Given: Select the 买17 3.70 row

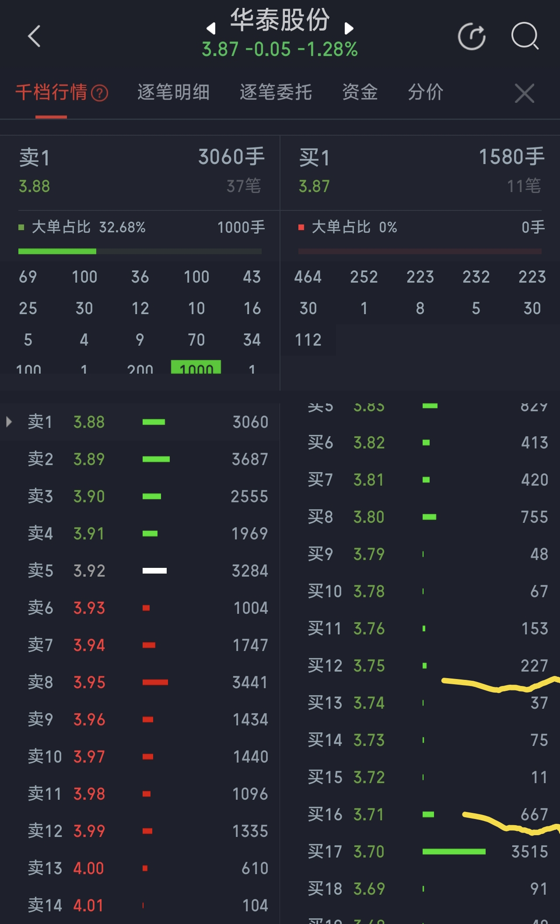Looking at the screenshot, I should point(420,851).
